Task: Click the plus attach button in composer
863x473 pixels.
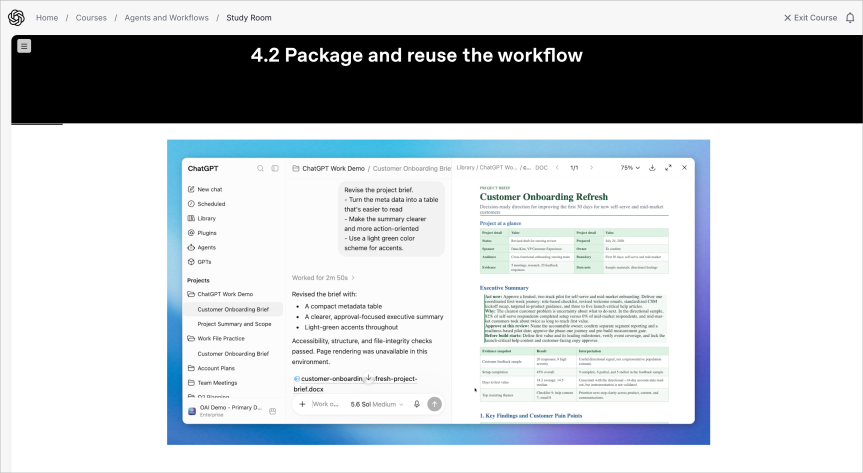Action: (302, 404)
